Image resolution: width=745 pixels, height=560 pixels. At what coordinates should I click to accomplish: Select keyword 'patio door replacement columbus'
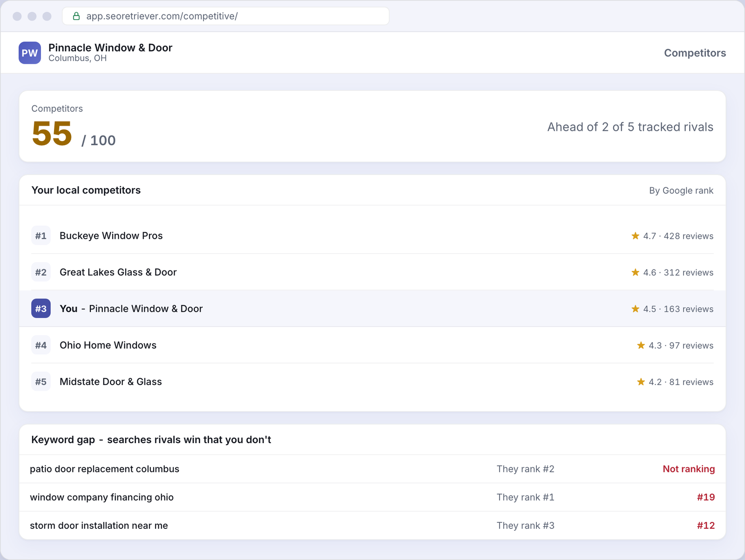105,469
